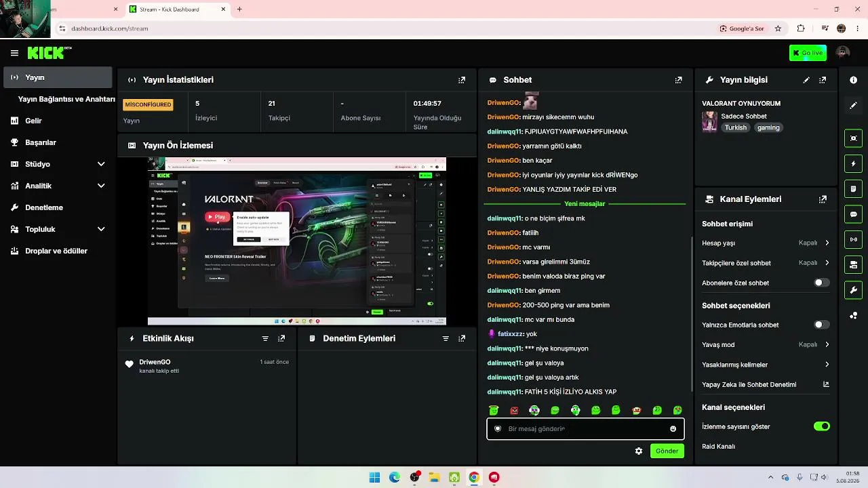Open Yayın Bağlantısı ve Anahtarı page
Image resolution: width=868 pixels, height=488 pixels.
[66, 99]
